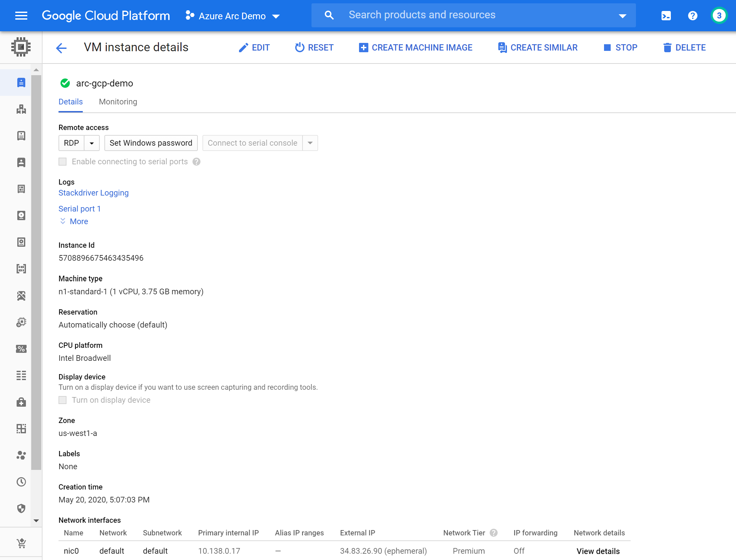Select internal IP 10.138.0.17 text
Viewport: 736px width, 560px height.
pyautogui.click(x=219, y=551)
